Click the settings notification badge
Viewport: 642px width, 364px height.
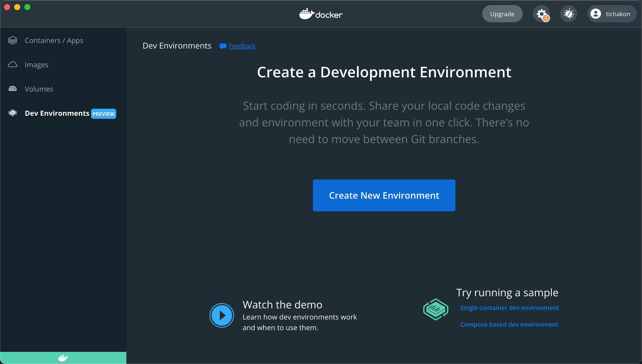546,18
